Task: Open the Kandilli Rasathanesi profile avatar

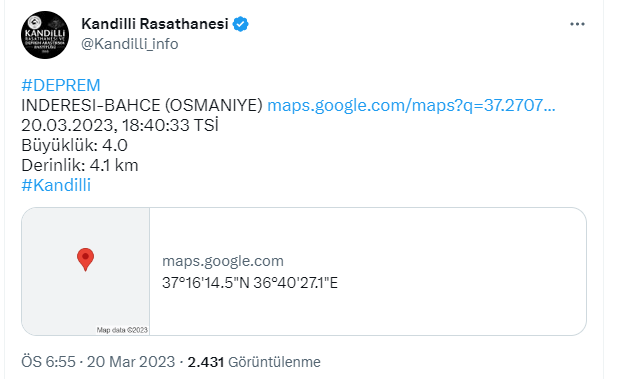Action: point(45,35)
